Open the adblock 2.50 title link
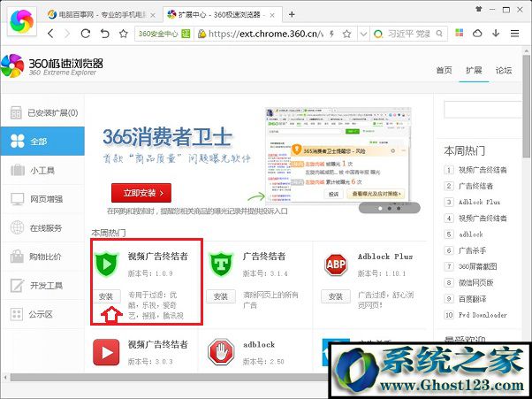 259,345
